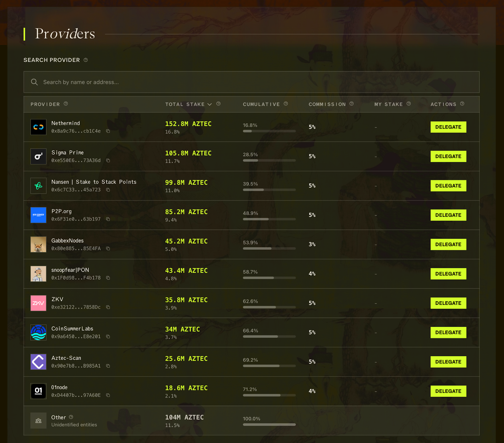Focus the search by name or address field
Screen dimensions: 504x443
[251, 82]
